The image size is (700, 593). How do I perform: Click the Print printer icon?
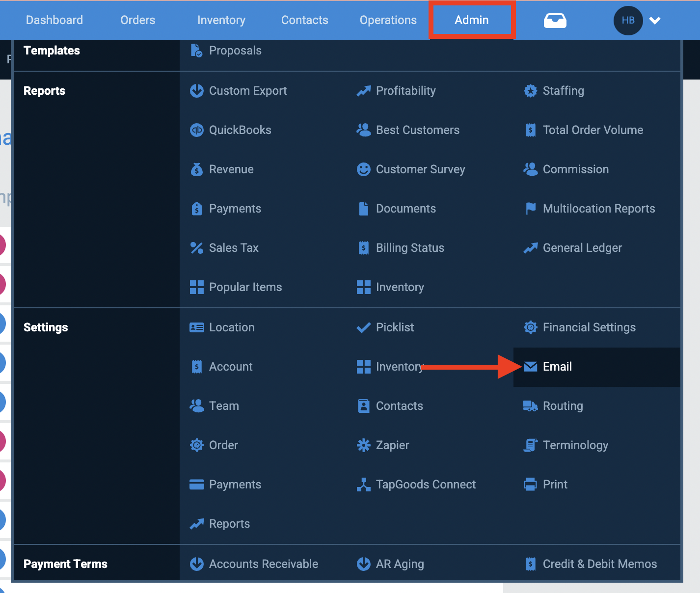tap(531, 485)
